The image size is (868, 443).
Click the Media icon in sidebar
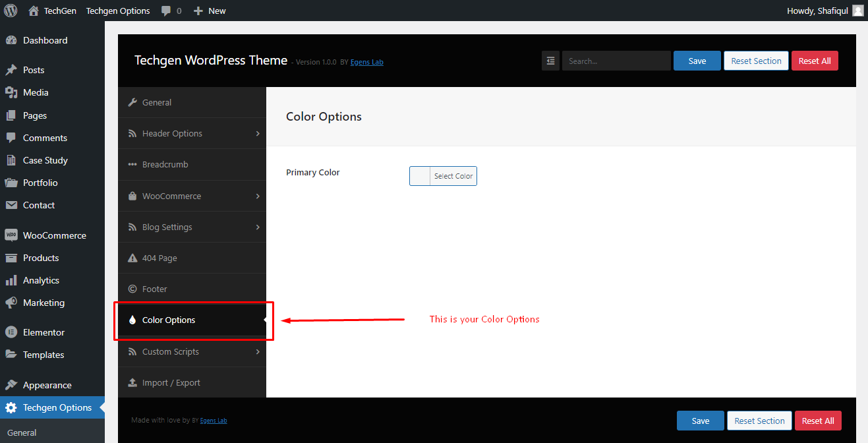point(11,92)
